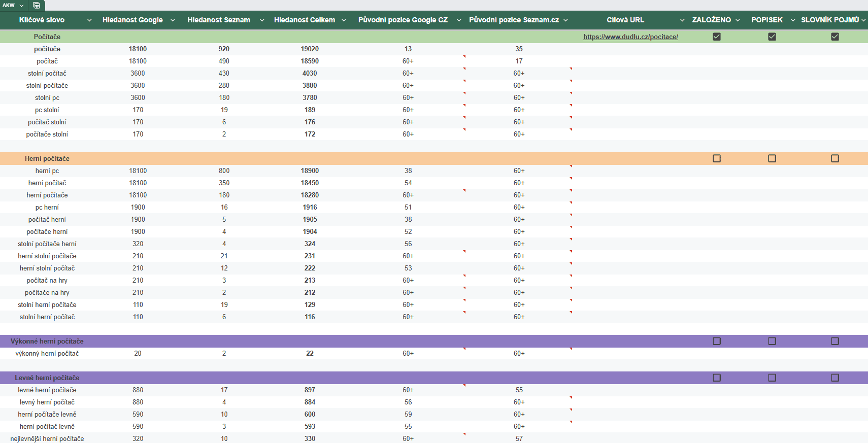Check POPISEK for the Herní počítače group
The width and height of the screenshot is (868, 443).
point(772,158)
